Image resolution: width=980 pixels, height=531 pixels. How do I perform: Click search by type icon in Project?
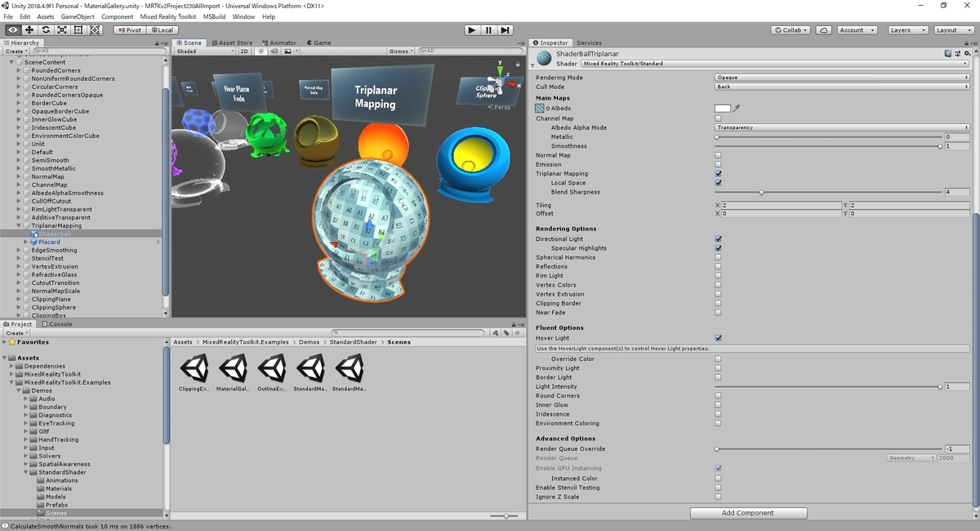(495, 332)
